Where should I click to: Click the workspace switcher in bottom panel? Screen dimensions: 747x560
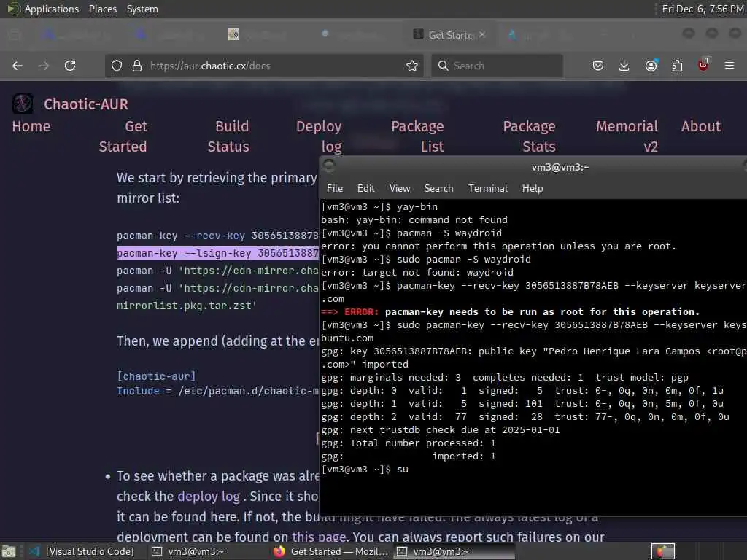point(662,551)
